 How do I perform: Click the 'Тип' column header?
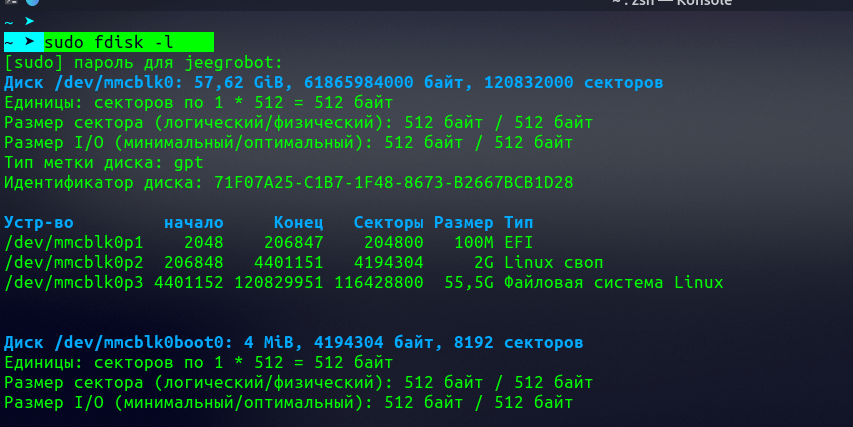click(x=518, y=222)
